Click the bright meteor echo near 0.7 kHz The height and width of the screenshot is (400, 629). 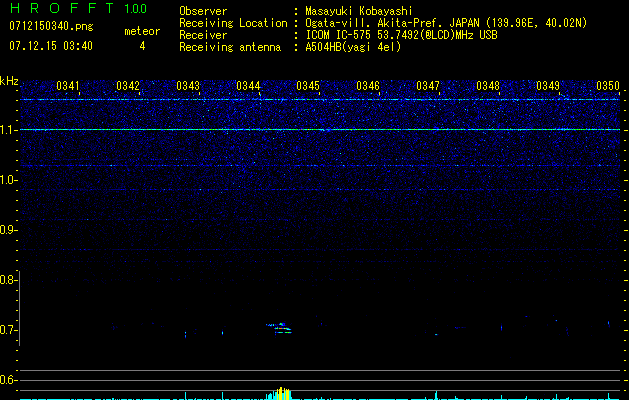[281, 327]
